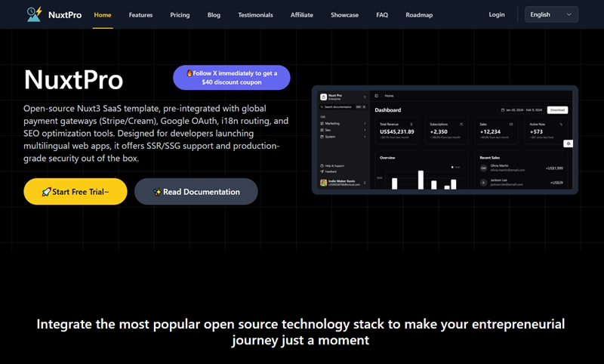Click the calendar icon in the date range
The width and height of the screenshot is (604, 364).
(x=503, y=110)
